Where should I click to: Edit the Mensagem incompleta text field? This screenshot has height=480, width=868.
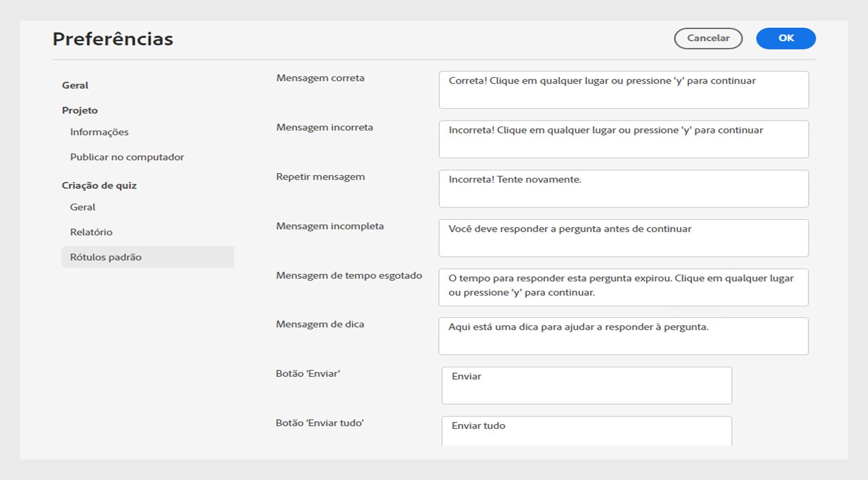pyautogui.click(x=623, y=238)
